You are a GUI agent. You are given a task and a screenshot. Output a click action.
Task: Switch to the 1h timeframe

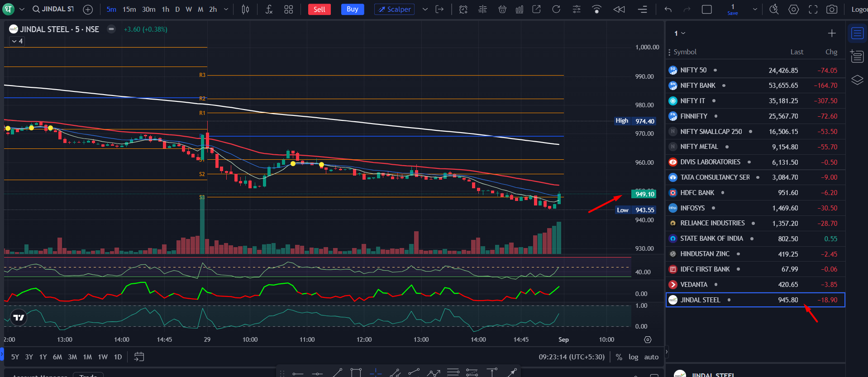click(x=166, y=9)
